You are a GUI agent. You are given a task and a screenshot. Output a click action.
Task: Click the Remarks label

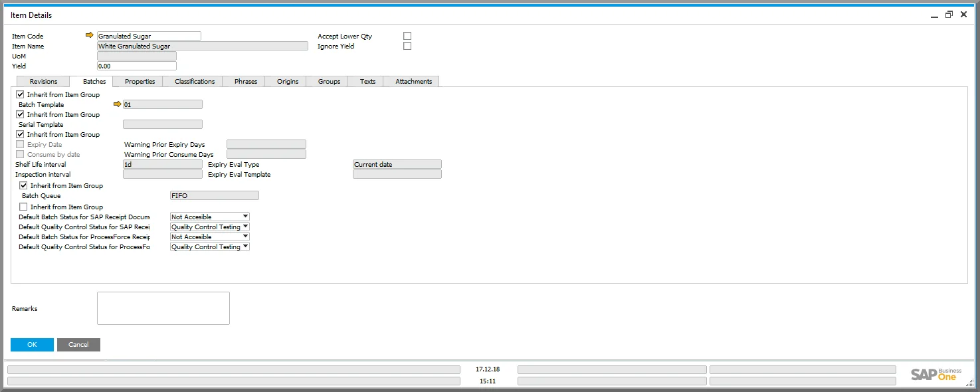25,308
